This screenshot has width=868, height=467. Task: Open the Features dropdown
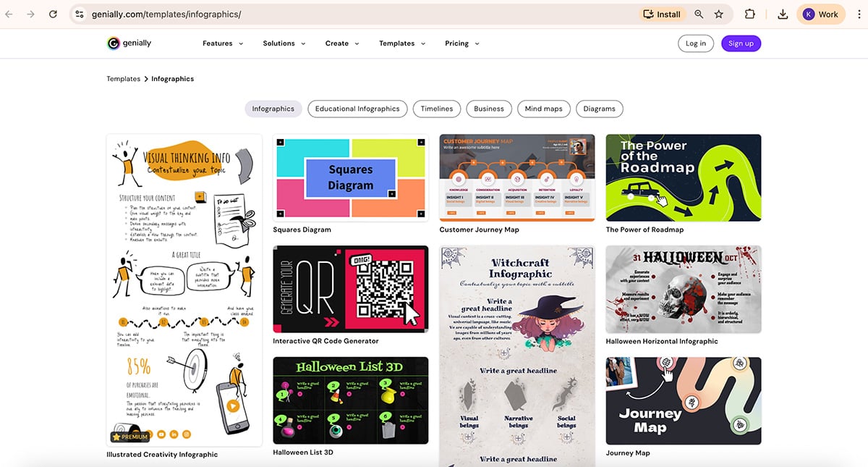(x=222, y=43)
